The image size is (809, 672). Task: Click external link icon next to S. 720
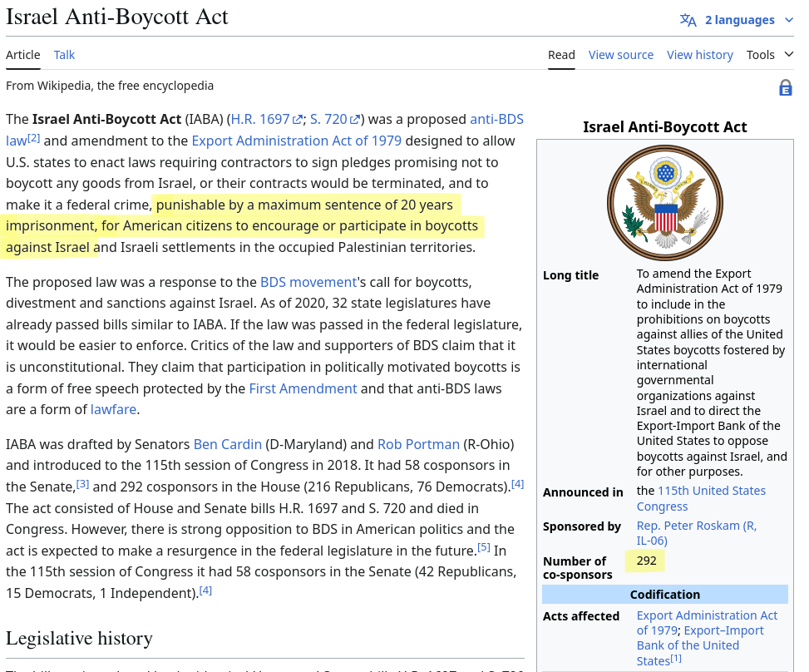(x=355, y=120)
